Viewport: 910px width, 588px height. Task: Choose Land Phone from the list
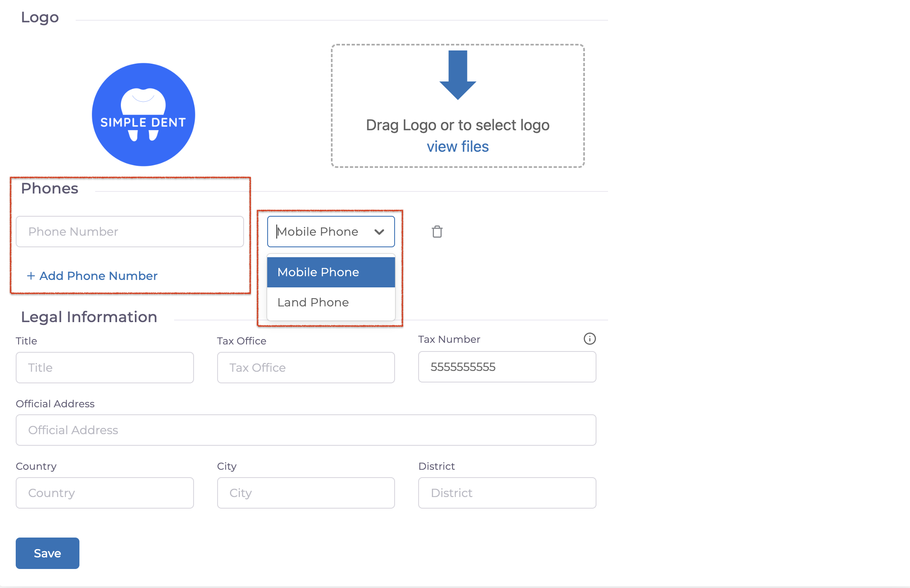pos(331,302)
